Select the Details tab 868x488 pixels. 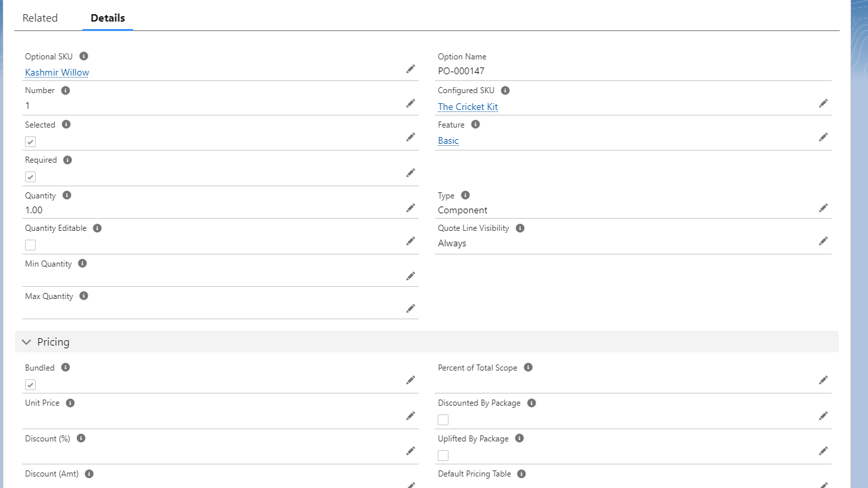107,18
